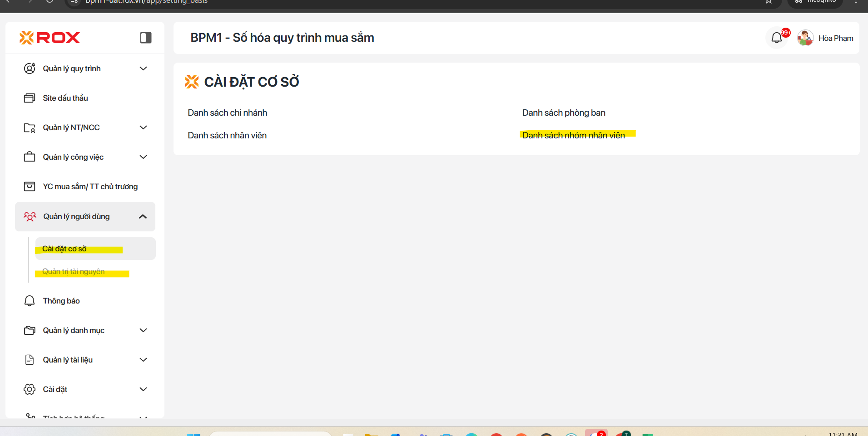Open Danh sách nhóm nhân viên link

[573, 135]
